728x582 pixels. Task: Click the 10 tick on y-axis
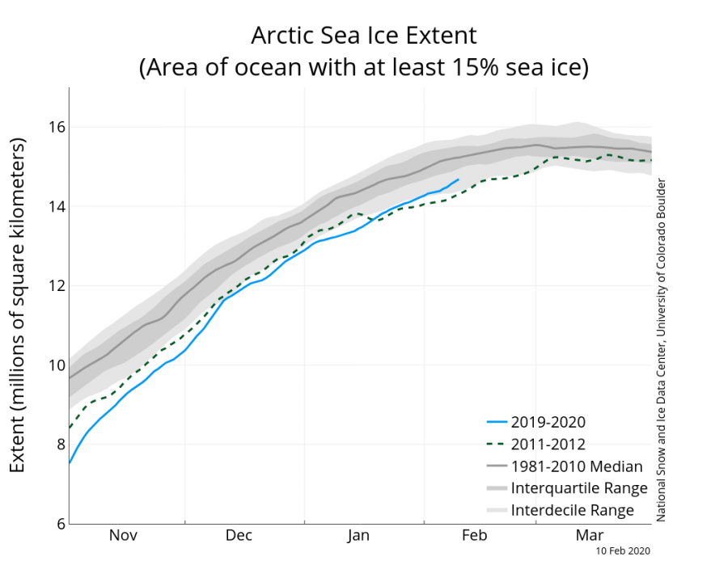[57, 365]
